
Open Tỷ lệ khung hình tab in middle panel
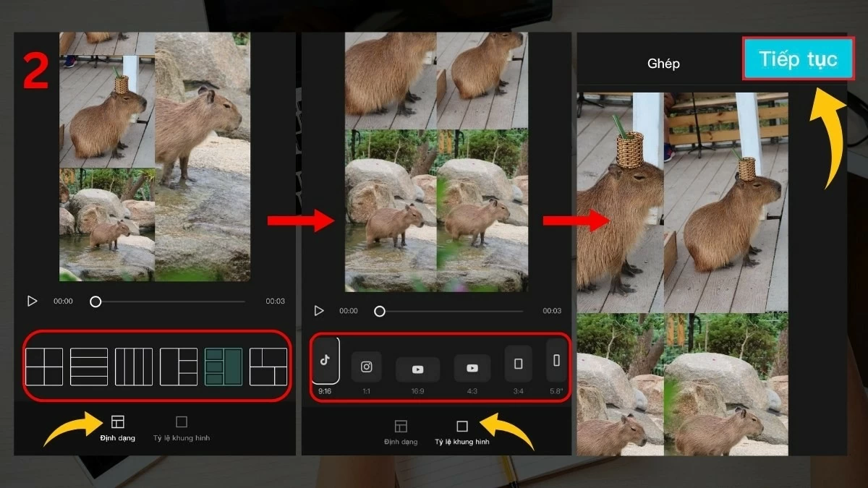461,432
